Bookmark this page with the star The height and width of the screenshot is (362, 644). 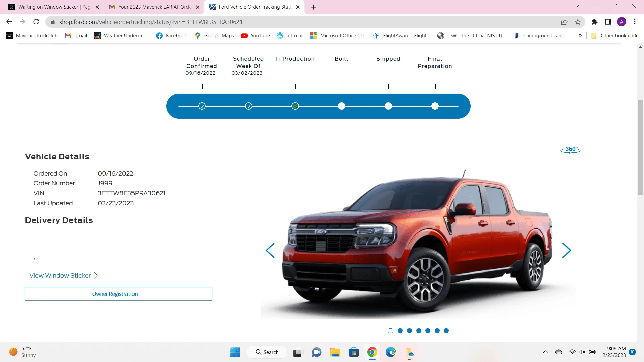pyautogui.click(x=578, y=22)
